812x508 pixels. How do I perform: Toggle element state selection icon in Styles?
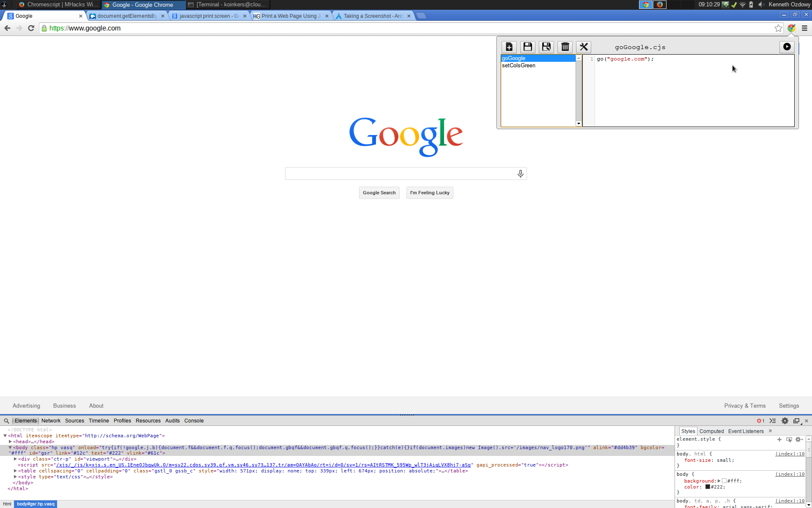789,439
